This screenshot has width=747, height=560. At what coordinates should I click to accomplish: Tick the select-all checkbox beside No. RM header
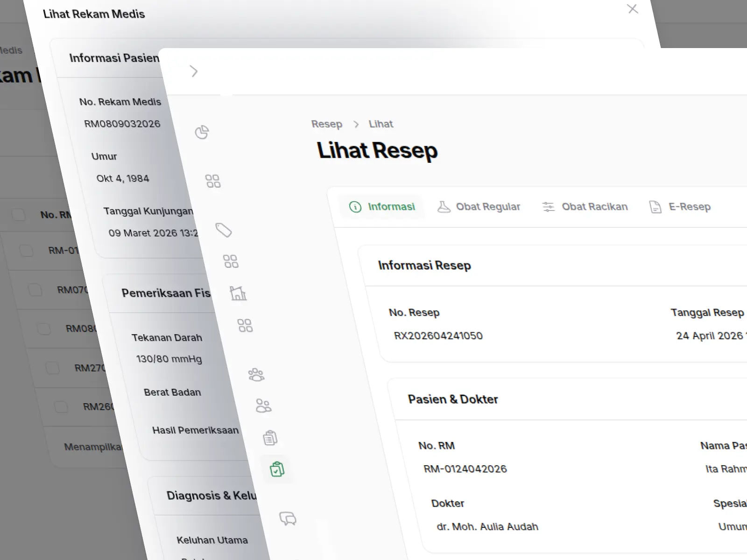(19, 215)
